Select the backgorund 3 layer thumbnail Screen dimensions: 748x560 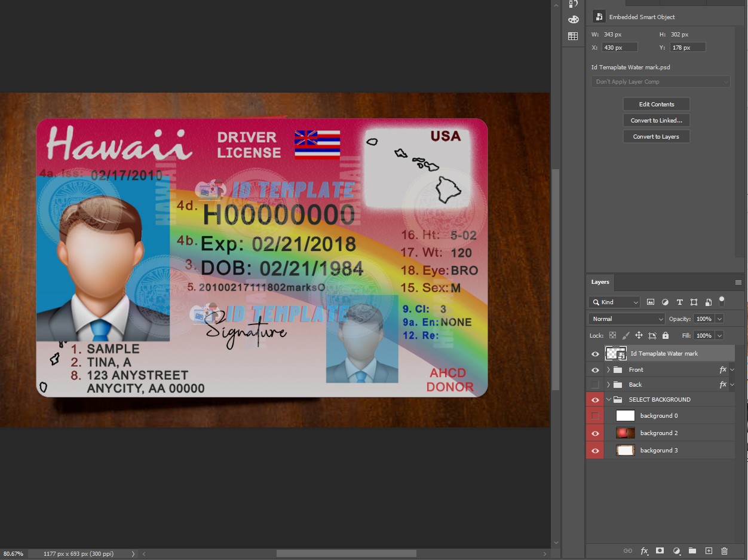[626, 451]
